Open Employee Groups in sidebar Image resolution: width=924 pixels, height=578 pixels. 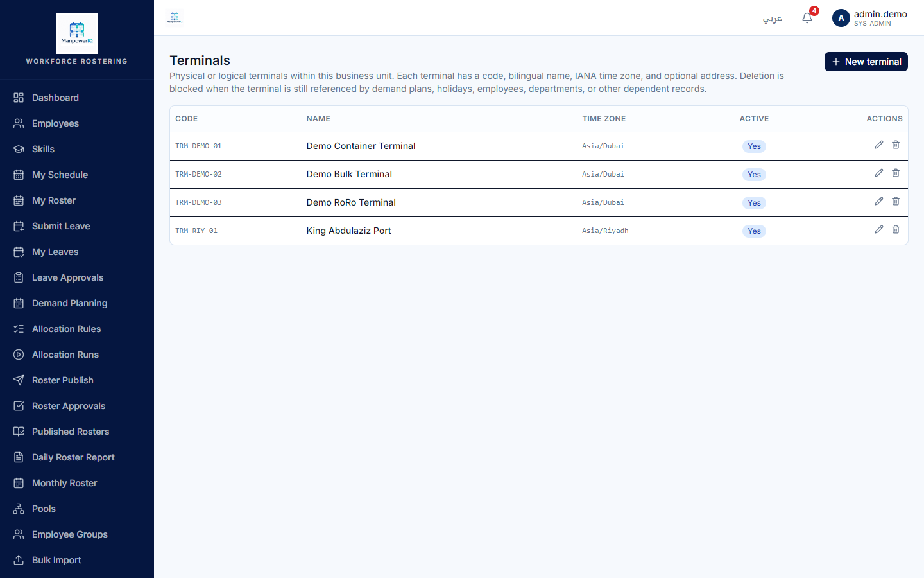[x=77, y=534]
